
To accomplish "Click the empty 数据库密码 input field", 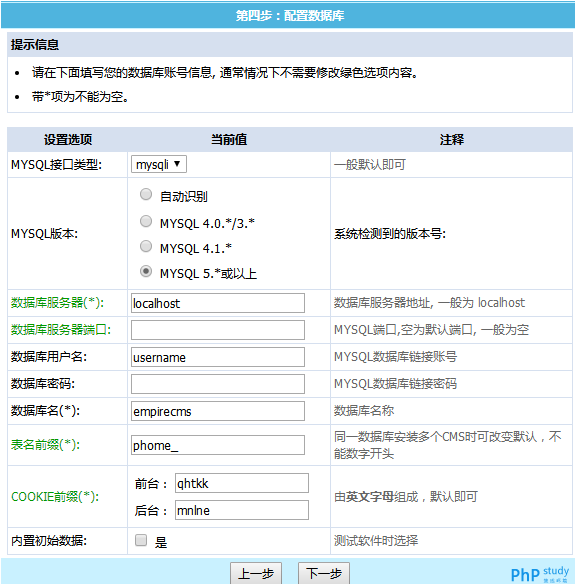I will tap(218, 384).
